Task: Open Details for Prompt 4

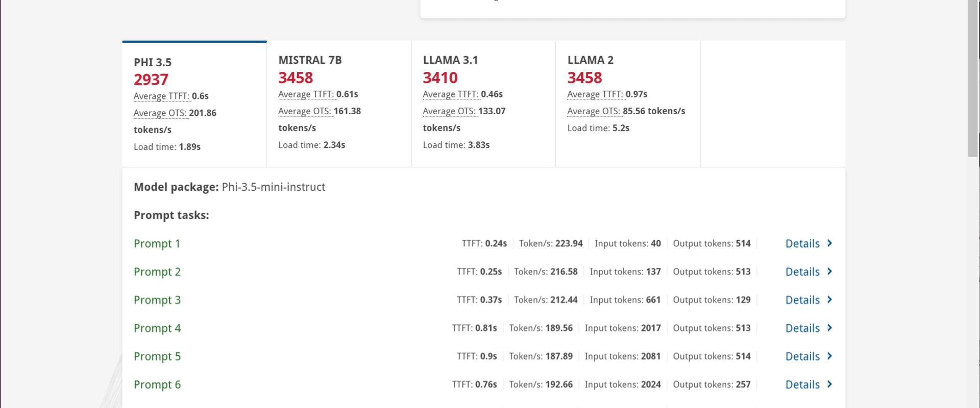Action: tap(808, 328)
